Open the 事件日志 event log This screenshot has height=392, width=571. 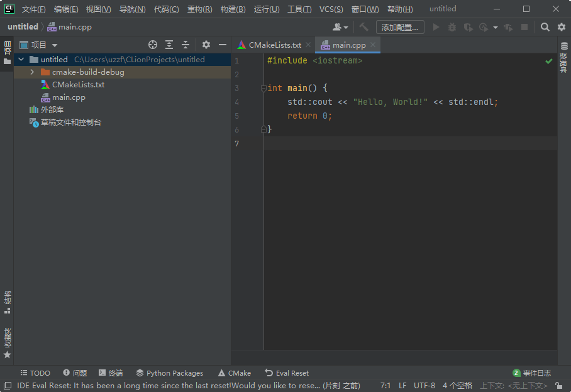coord(531,373)
